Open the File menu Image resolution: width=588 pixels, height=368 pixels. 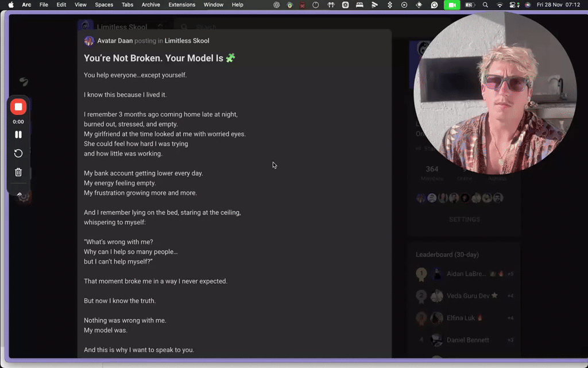point(44,5)
